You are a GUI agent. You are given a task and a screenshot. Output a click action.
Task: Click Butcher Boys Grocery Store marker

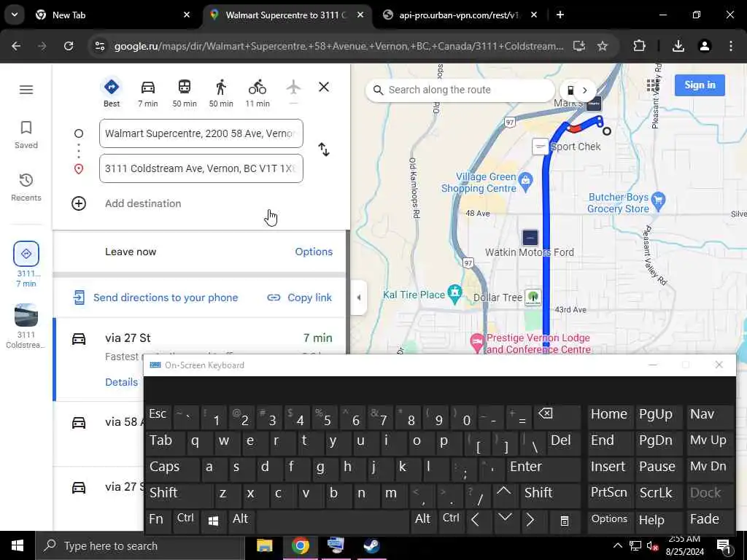[x=658, y=201]
